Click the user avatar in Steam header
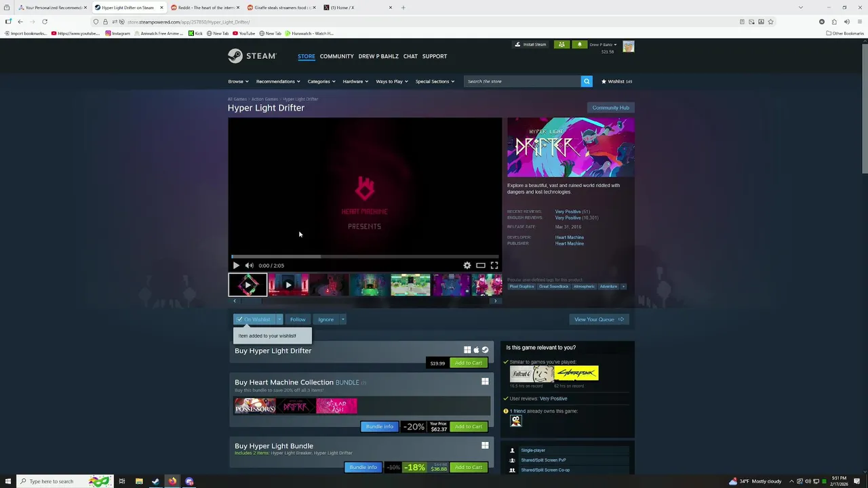This screenshot has height=488, width=868. [x=629, y=46]
